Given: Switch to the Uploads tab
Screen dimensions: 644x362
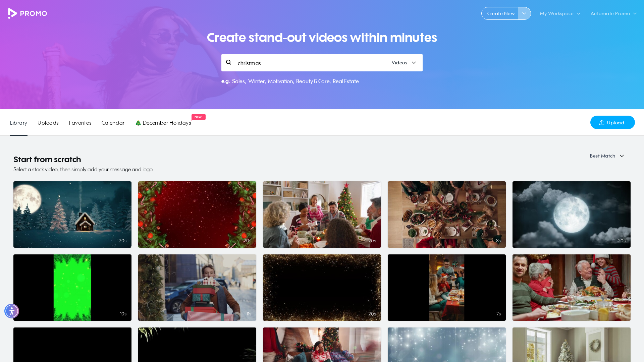Looking at the screenshot, I should click(x=48, y=123).
